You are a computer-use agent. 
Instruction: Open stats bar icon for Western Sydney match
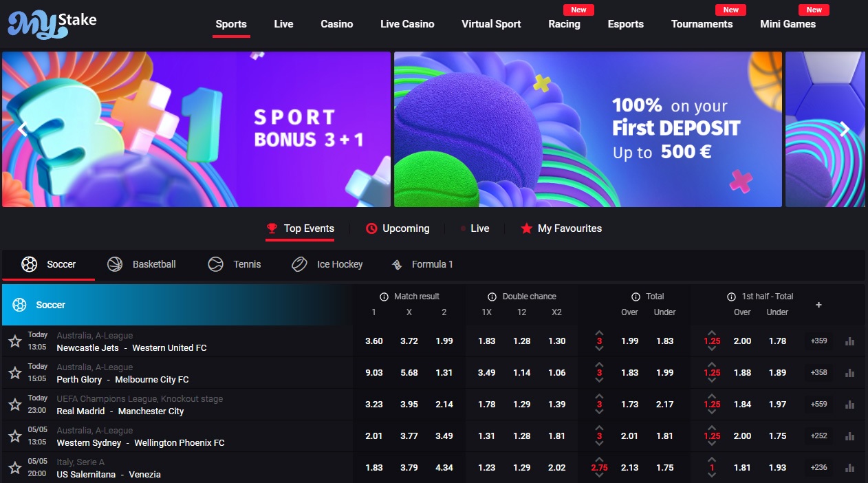[x=849, y=436]
